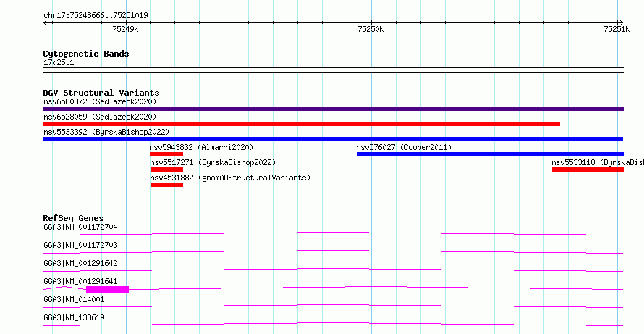Click the blue nsv576027 variant bar
This screenshot has width=644, height=334.
coord(490,154)
